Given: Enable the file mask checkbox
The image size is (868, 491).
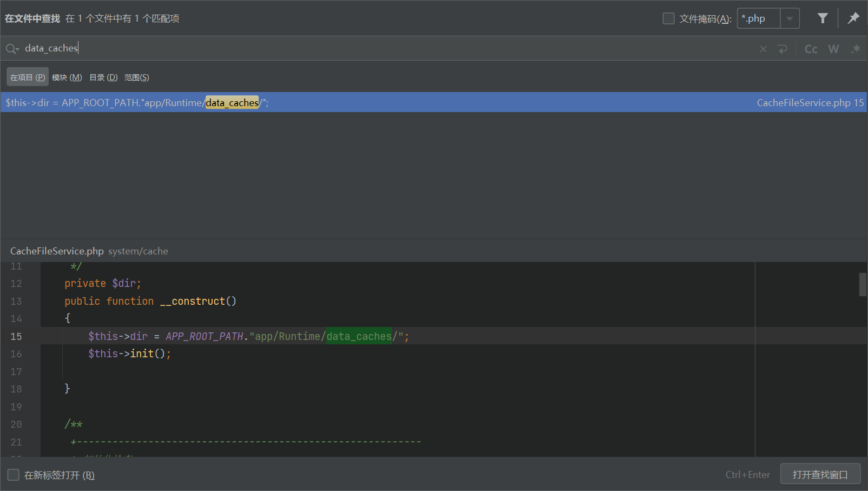Looking at the screenshot, I should pyautogui.click(x=669, y=18).
